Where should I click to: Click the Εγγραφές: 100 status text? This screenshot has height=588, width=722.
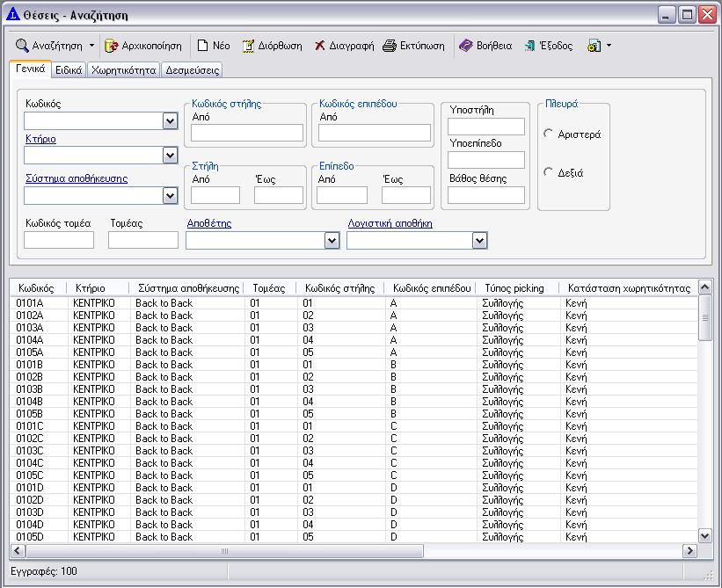(44, 571)
